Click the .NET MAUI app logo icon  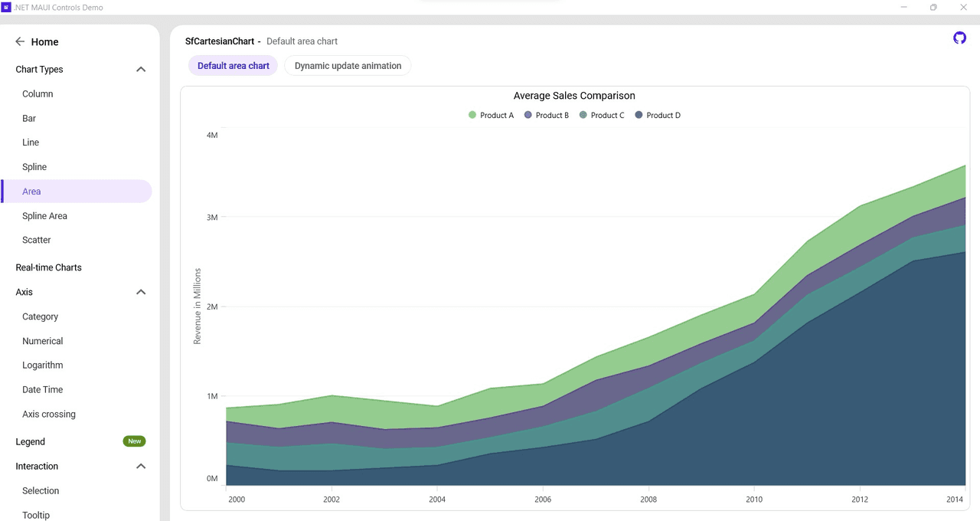click(x=6, y=7)
